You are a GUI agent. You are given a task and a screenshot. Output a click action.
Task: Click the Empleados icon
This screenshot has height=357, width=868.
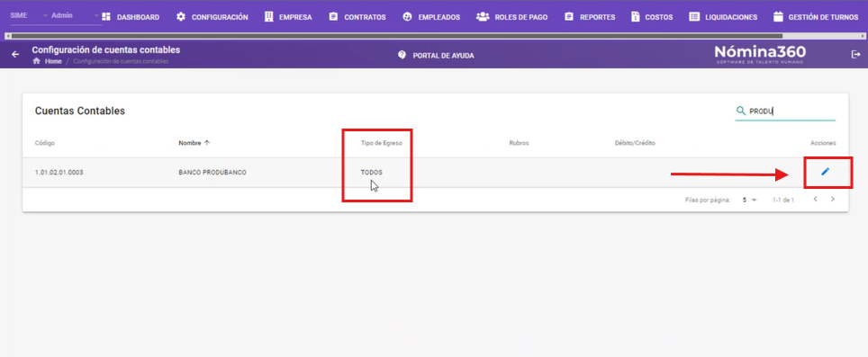[x=407, y=16]
